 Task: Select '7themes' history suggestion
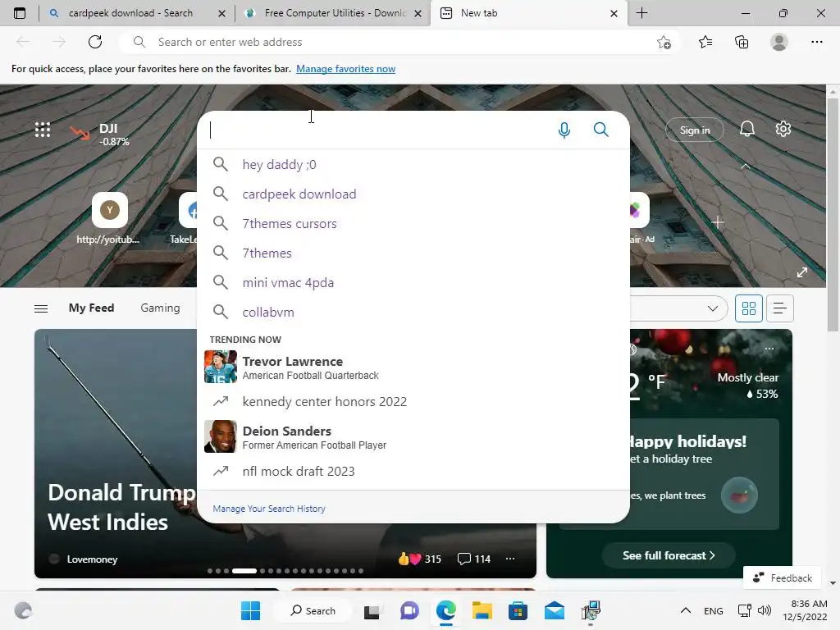413,253
